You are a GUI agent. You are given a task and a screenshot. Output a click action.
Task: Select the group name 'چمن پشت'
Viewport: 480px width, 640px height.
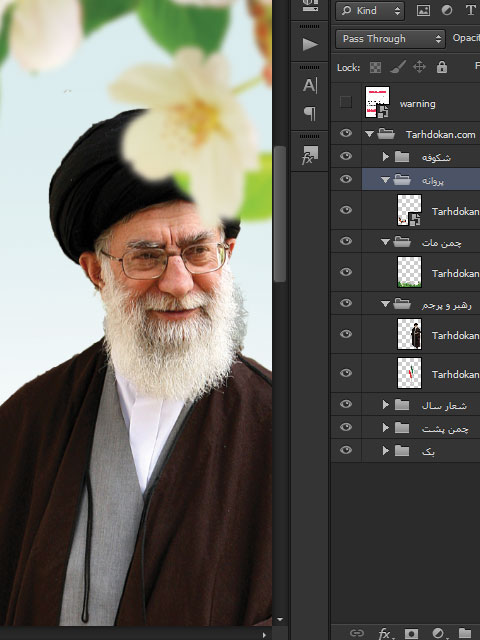[x=445, y=429]
